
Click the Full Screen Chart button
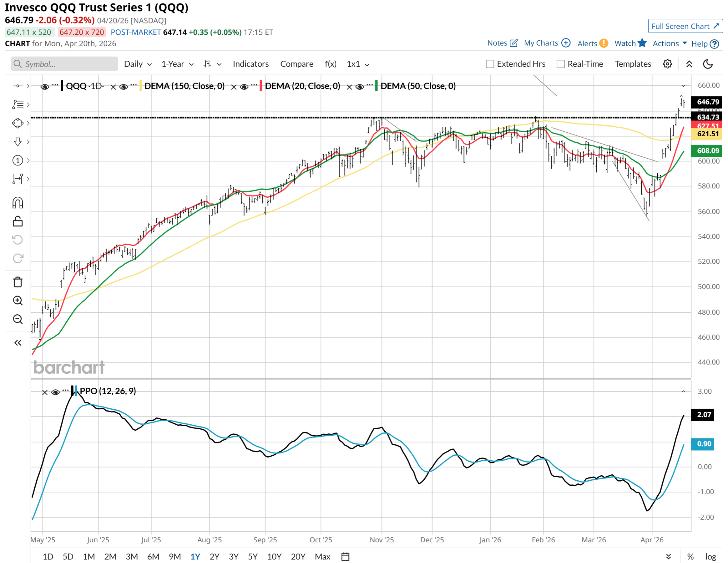point(685,26)
